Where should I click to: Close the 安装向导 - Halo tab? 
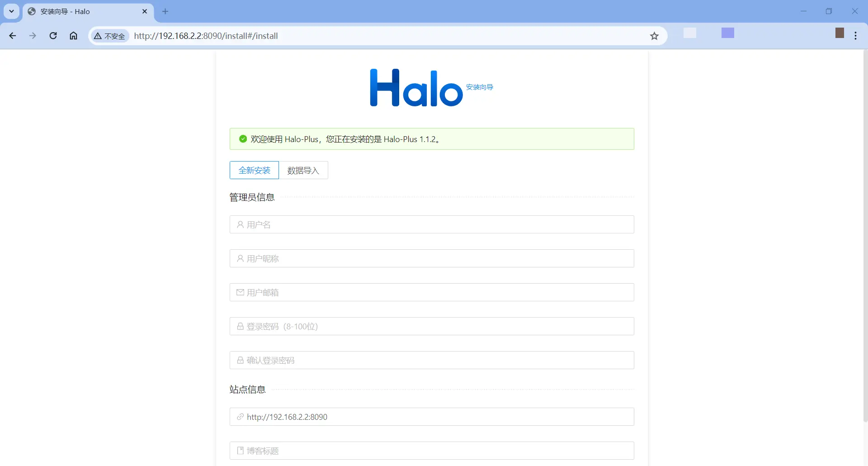(145, 11)
